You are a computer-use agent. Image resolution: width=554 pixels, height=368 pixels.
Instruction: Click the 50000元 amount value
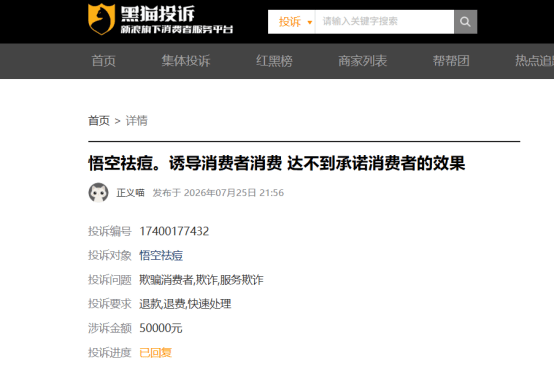pyautogui.click(x=161, y=328)
